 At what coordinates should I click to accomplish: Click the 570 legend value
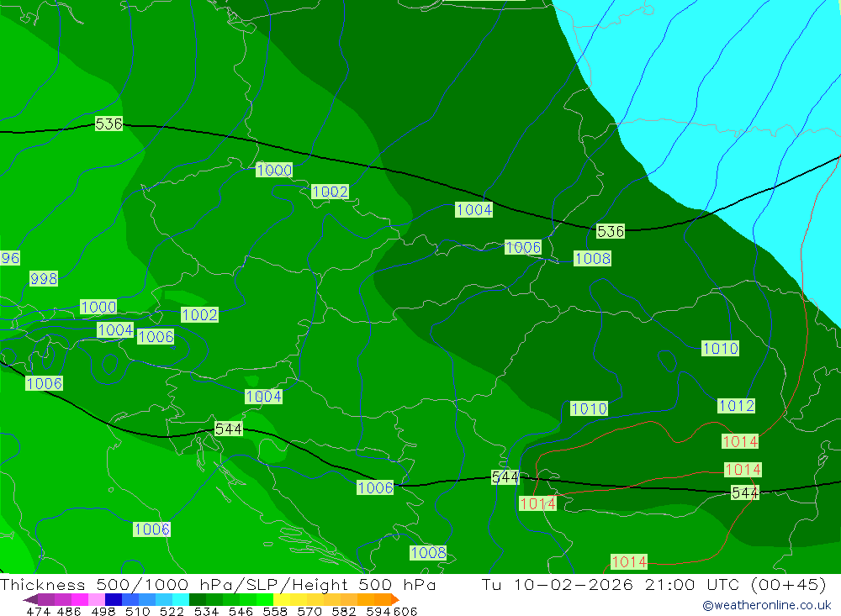point(309,612)
